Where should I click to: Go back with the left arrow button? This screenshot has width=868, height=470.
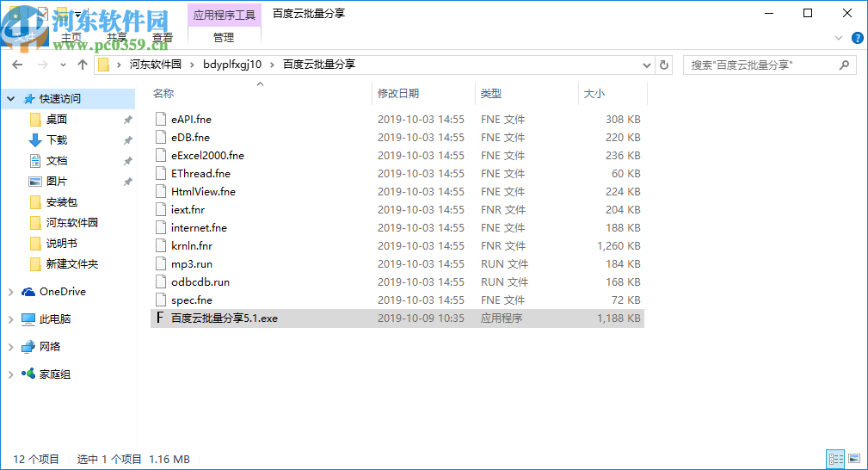(x=17, y=65)
